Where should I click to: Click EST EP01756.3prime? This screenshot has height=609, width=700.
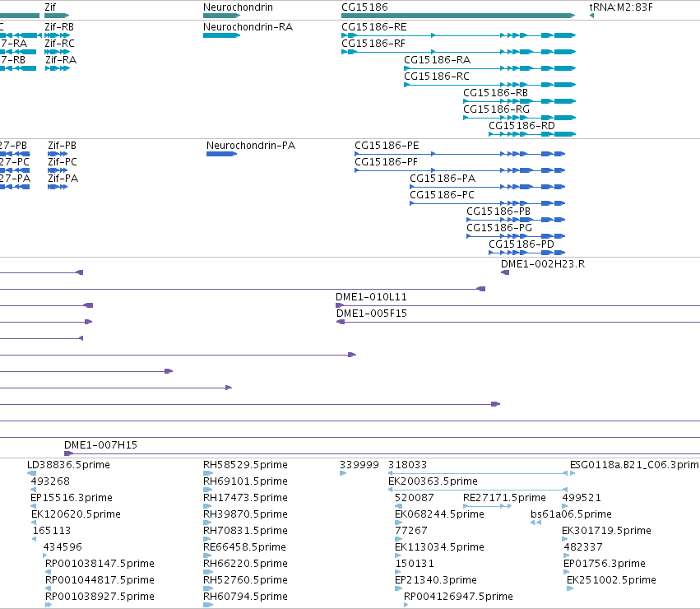click(604, 564)
